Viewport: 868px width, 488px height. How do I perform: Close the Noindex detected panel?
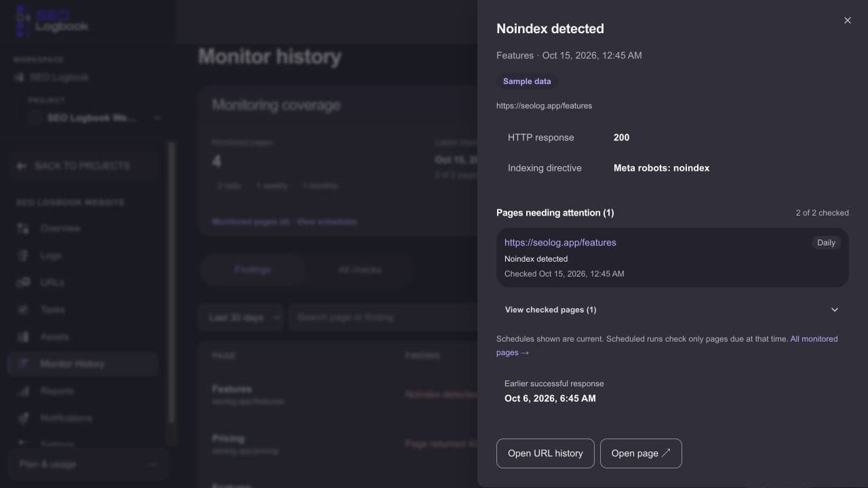point(847,20)
